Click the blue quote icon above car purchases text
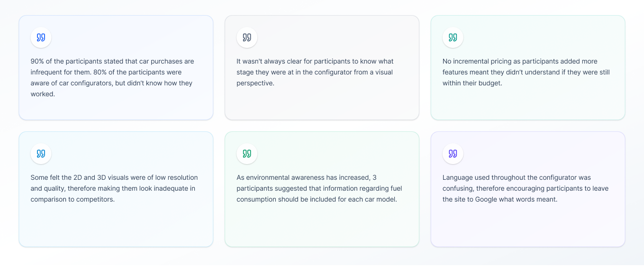The height and width of the screenshot is (268, 644). [41, 37]
